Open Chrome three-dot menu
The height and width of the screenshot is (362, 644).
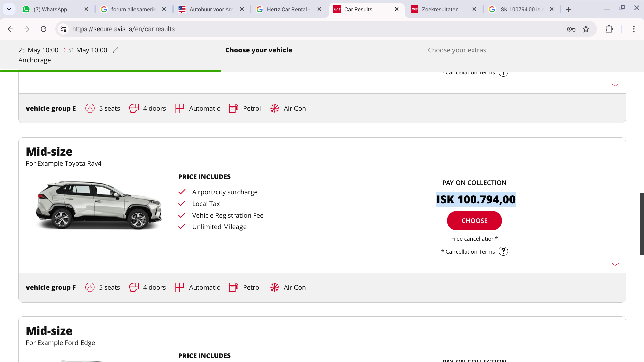tap(634, 29)
